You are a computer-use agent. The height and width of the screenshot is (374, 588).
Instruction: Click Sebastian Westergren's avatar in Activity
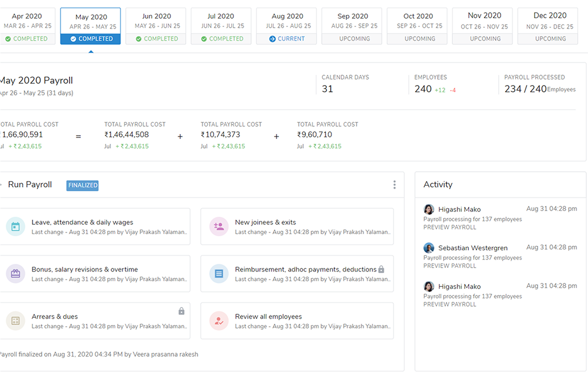(429, 248)
